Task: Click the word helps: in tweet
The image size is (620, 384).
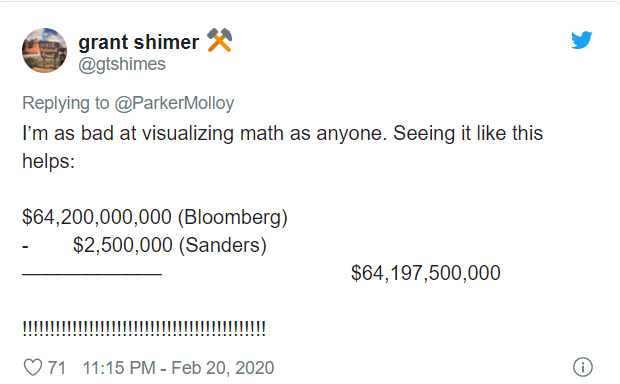Action: click(x=48, y=161)
